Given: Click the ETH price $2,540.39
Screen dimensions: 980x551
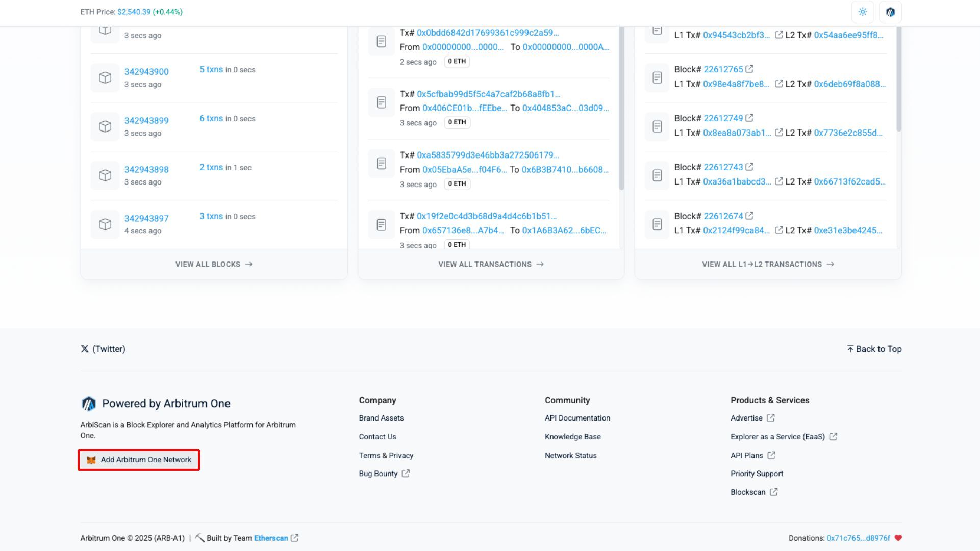Looking at the screenshot, I should click(134, 12).
